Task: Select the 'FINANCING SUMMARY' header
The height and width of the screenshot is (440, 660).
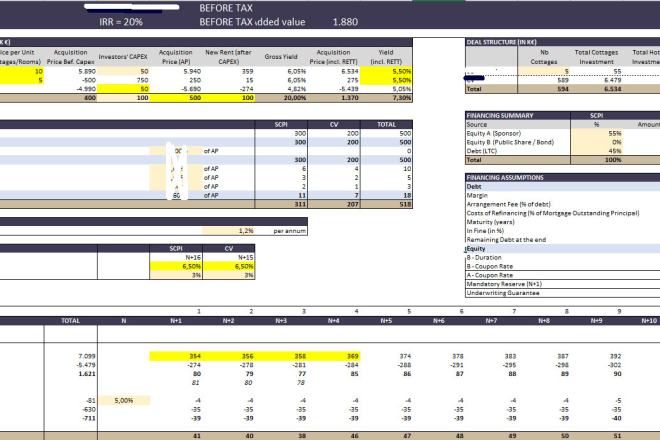Action: coord(500,115)
